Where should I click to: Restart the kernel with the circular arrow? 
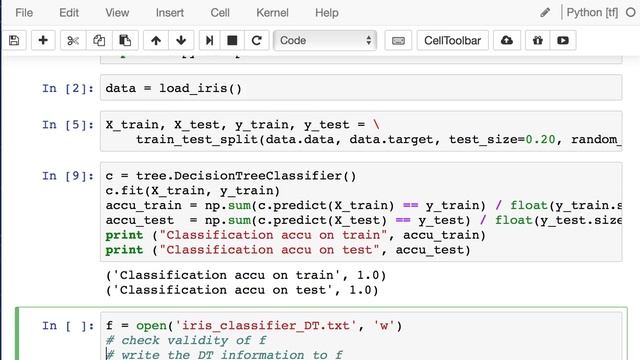tap(256, 40)
